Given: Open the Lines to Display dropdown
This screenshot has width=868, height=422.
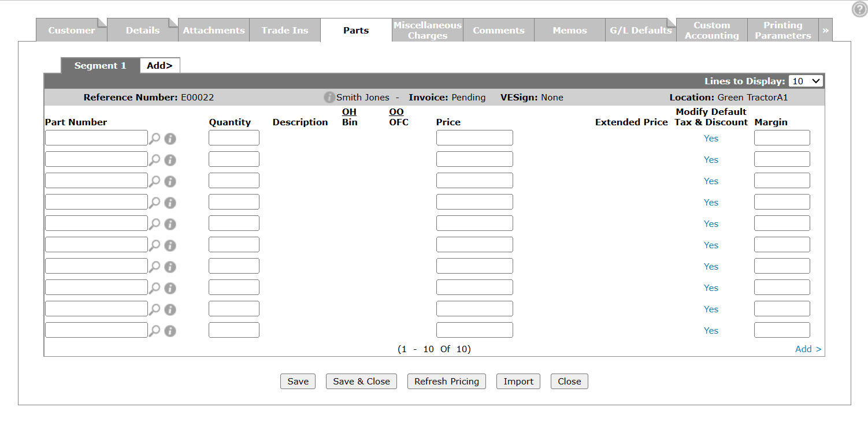Looking at the screenshot, I should [806, 81].
